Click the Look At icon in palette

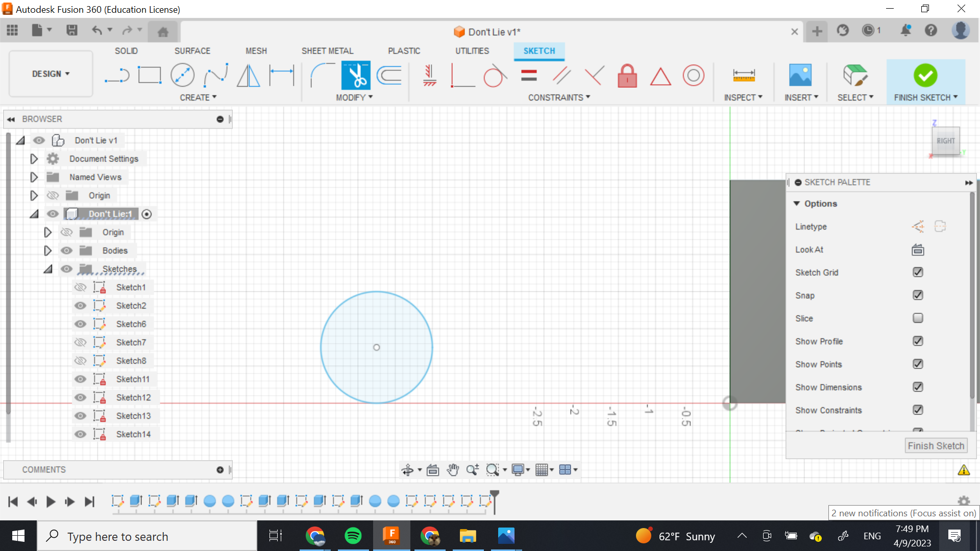(x=917, y=249)
